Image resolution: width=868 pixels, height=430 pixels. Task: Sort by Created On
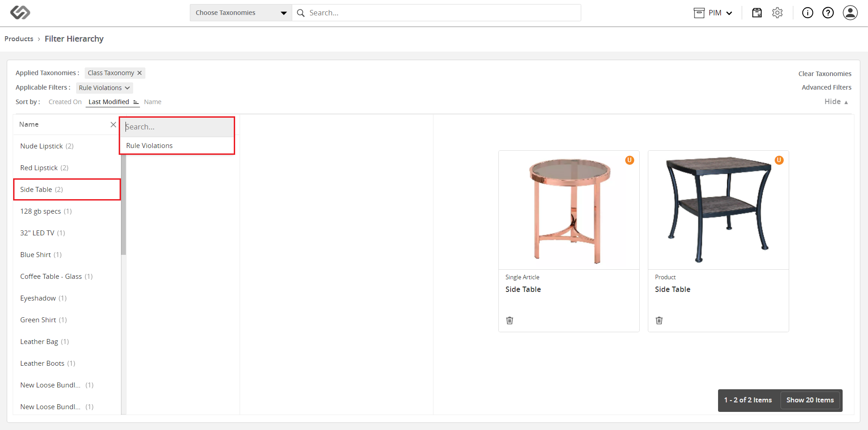[65, 102]
